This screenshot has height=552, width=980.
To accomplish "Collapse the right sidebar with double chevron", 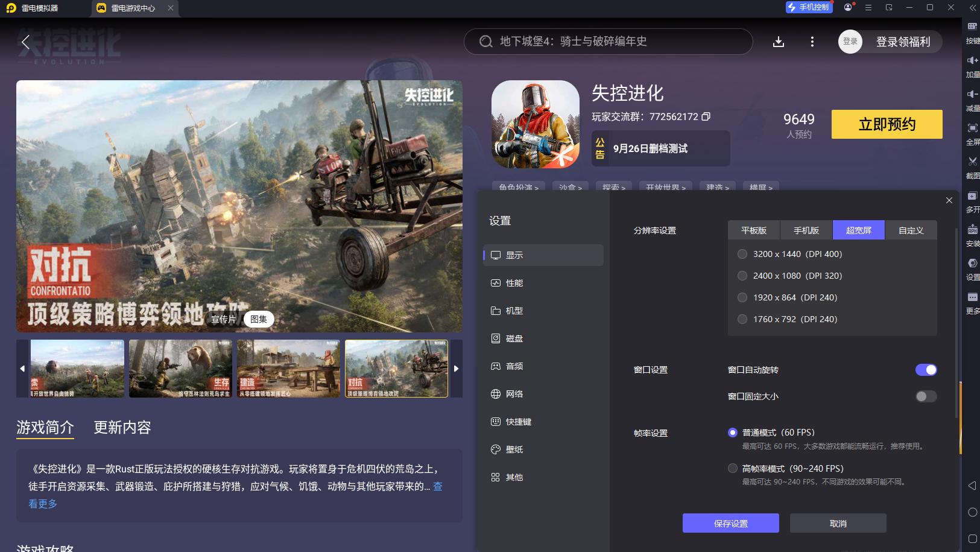I will [x=972, y=8].
